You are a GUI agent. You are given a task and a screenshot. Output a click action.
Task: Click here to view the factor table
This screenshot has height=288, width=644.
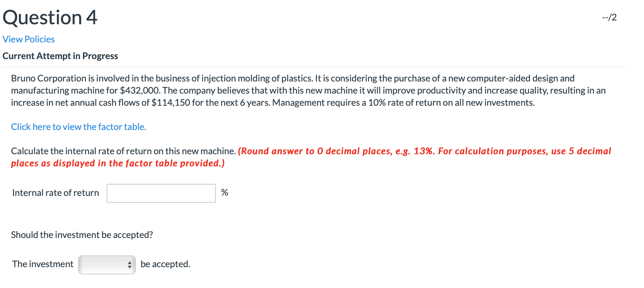coord(78,127)
